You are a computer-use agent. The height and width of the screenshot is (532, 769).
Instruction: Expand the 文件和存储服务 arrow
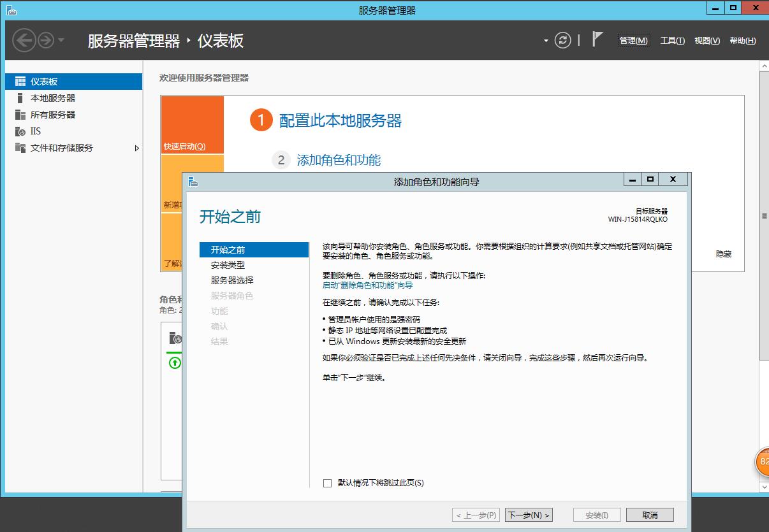click(136, 148)
